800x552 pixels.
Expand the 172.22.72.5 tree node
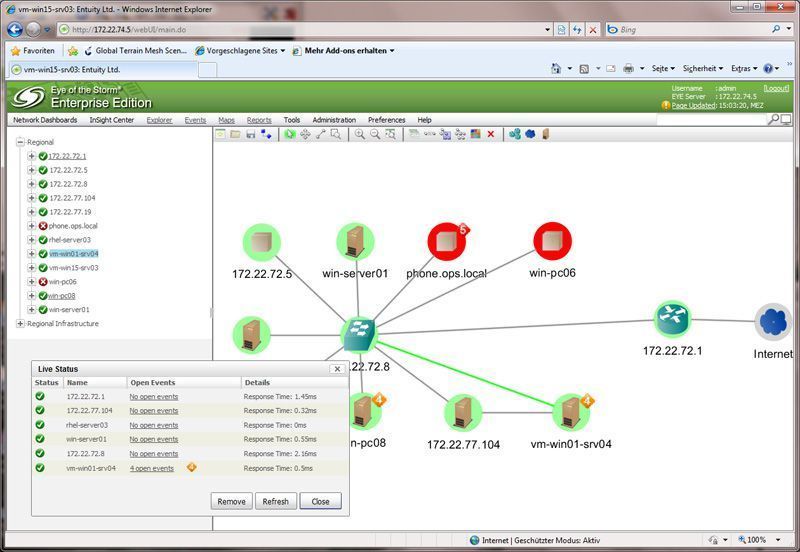click(32, 170)
